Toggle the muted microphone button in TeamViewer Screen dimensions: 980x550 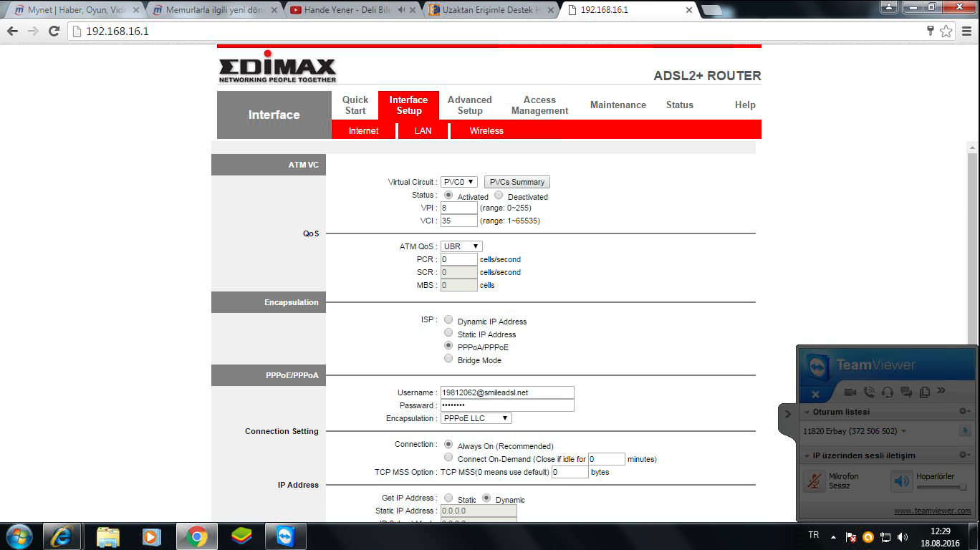[814, 481]
